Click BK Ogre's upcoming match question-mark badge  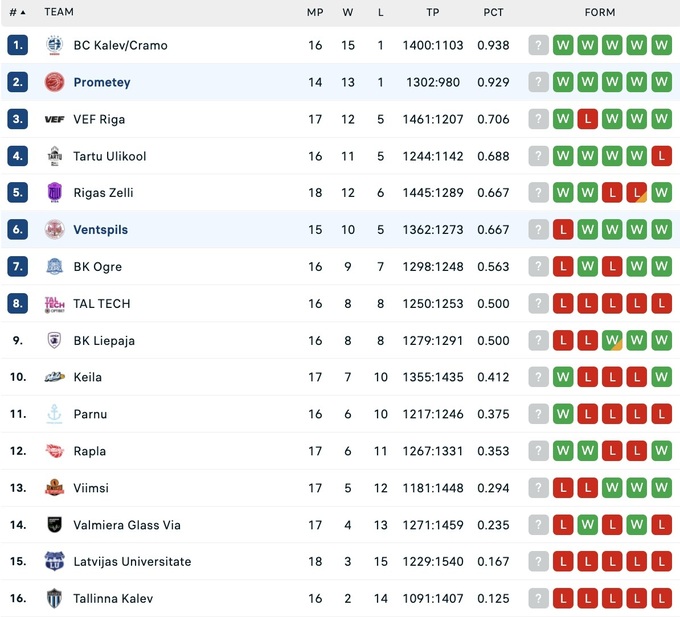539,267
